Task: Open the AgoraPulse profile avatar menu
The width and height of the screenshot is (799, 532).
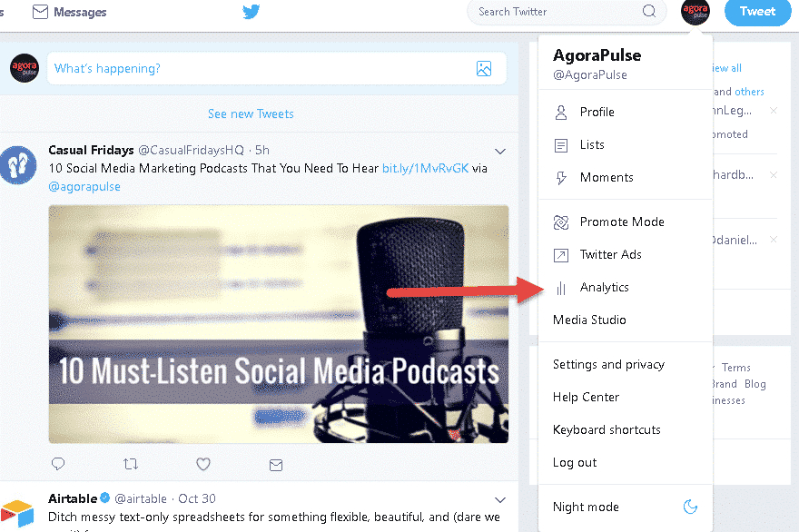Action: tap(695, 11)
